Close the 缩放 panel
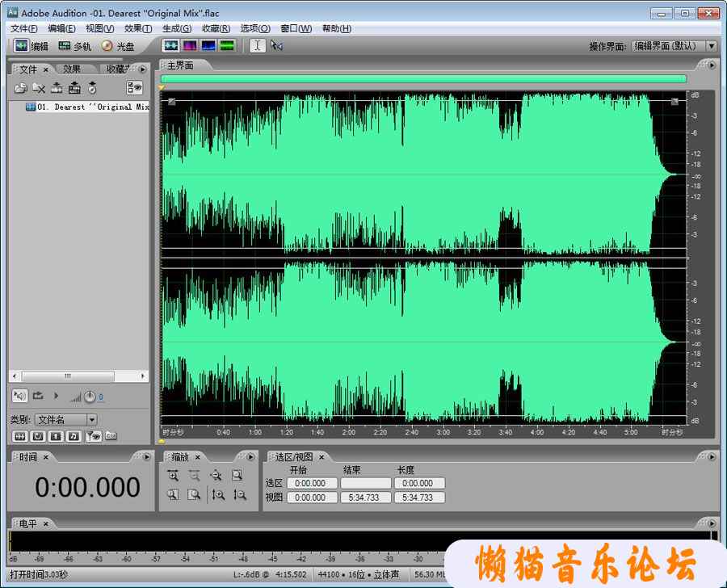Image resolution: width=727 pixels, height=588 pixels. 198,457
